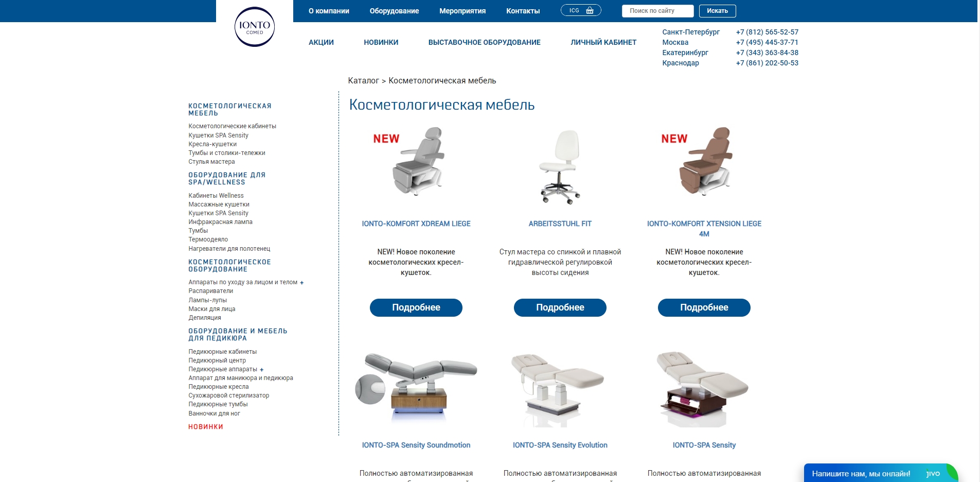Click 'Подробнее' under ARBEITSSTUHL FIT
This screenshot has height=482, width=980.
tap(560, 307)
